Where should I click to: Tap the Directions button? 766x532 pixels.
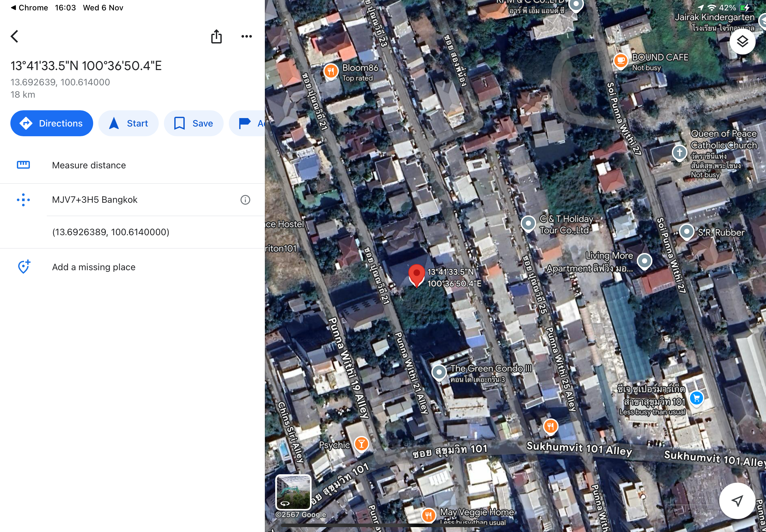(52, 123)
